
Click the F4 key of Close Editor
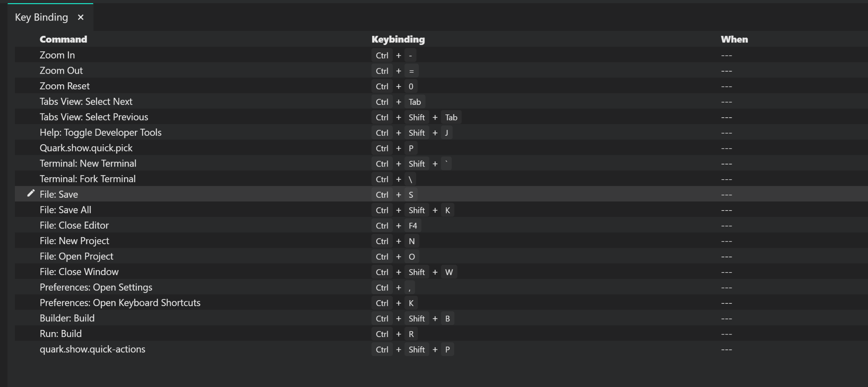[x=413, y=225]
